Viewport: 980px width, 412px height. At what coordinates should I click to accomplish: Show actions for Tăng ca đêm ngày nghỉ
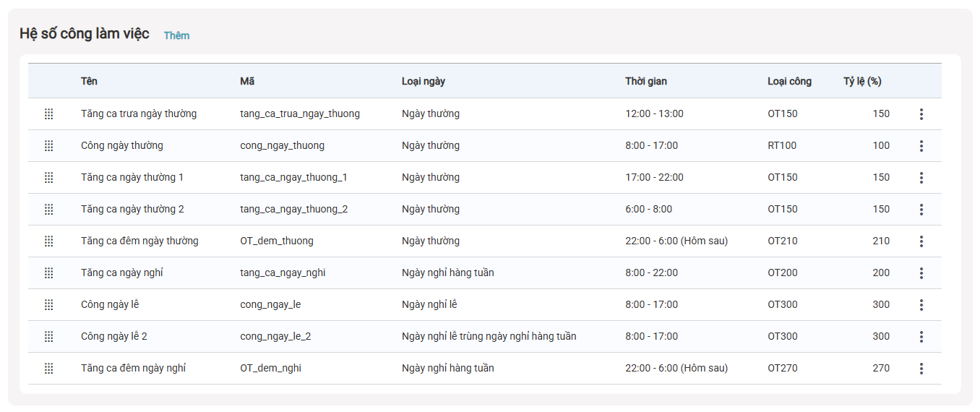point(921,368)
